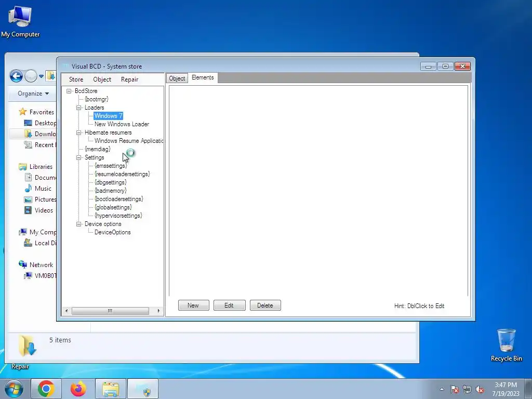Collapse the Settings tree node
Screen dimensions: 532x399
79,157
